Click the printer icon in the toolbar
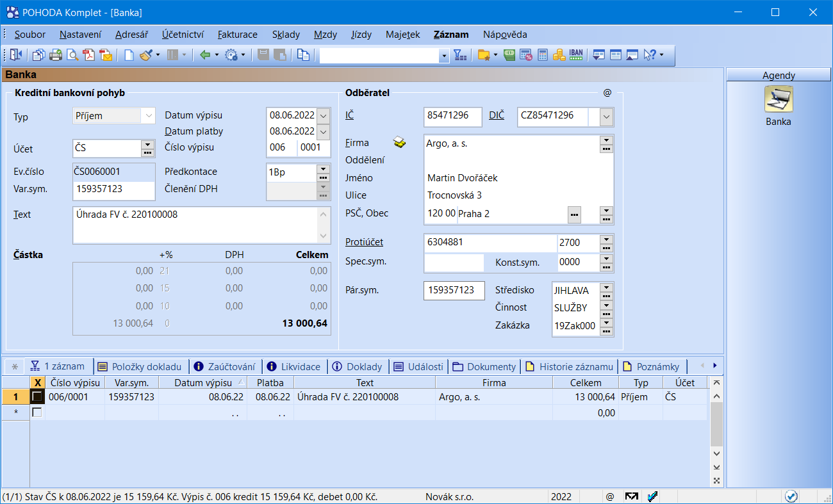 (x=56, y=55)
